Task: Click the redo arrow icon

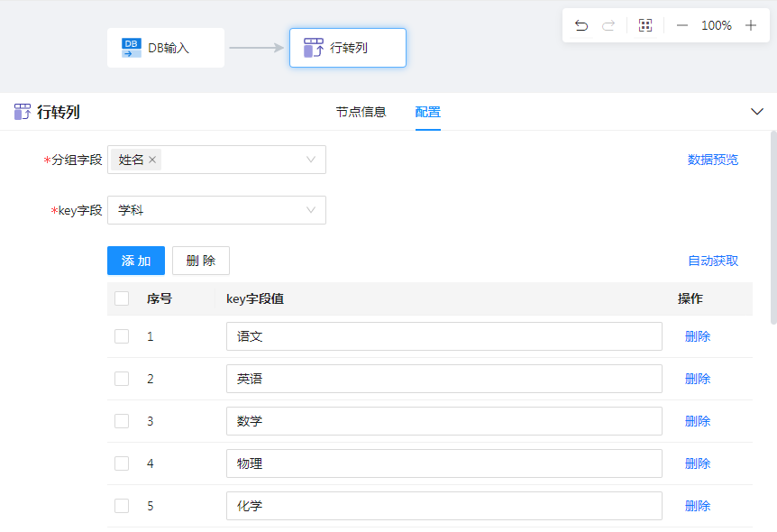Action: [608, 25]
